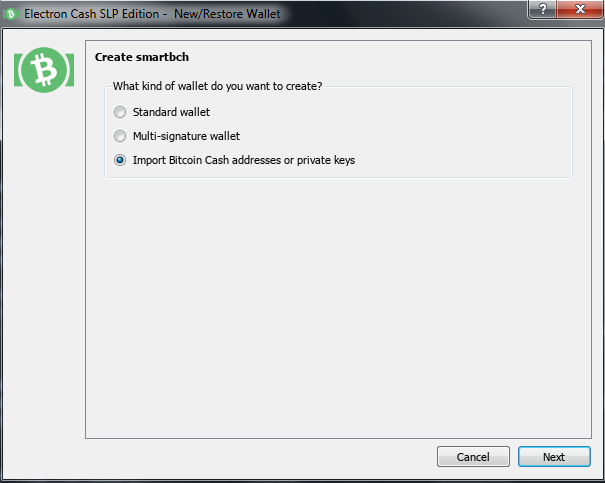Click the "Standard wallet" label text
This screenshot has height=483, width=605.
pyautogui.click(x=171, y=112)
